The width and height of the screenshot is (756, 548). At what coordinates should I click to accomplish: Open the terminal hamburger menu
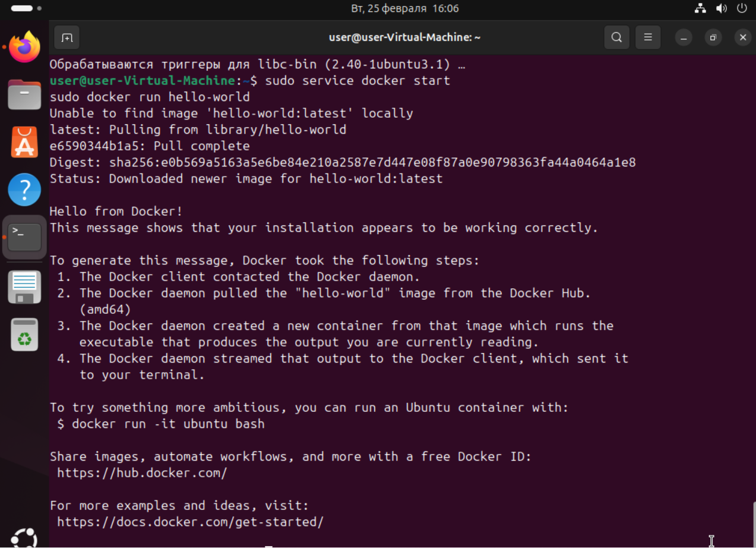pos(647,37)
